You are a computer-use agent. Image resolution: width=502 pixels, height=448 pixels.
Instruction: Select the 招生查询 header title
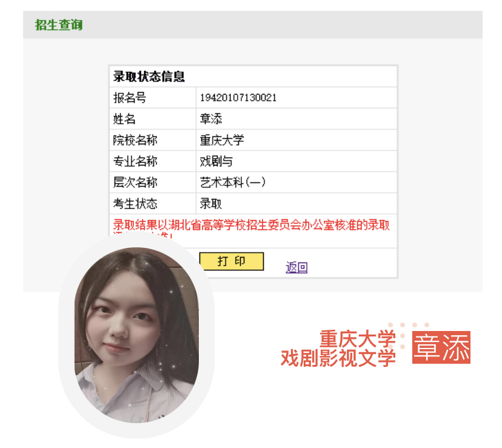click(59, 25)
